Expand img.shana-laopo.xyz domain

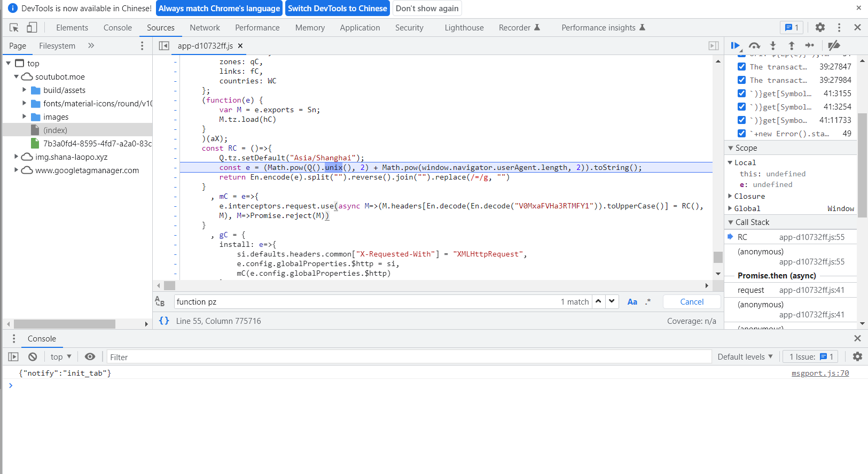(16, 157)
